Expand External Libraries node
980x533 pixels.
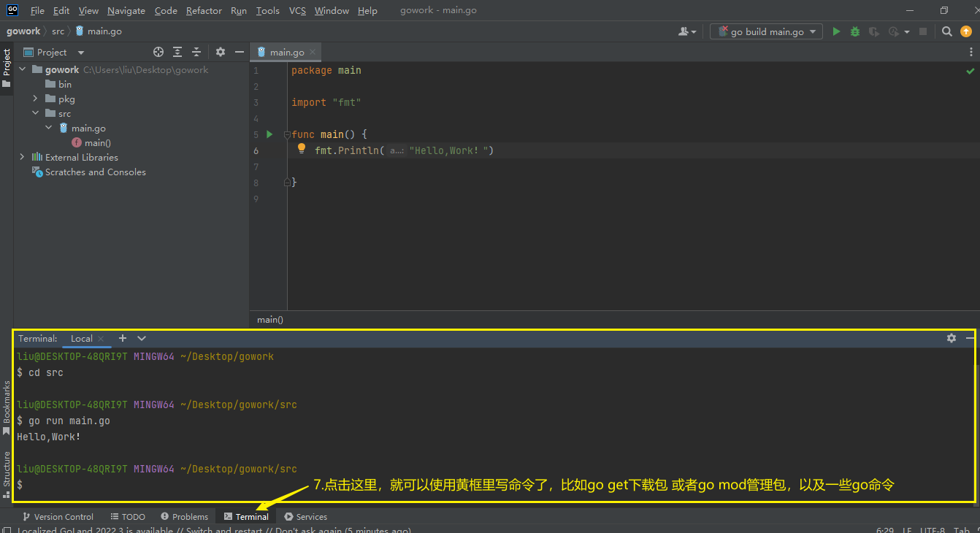(22, 157)
